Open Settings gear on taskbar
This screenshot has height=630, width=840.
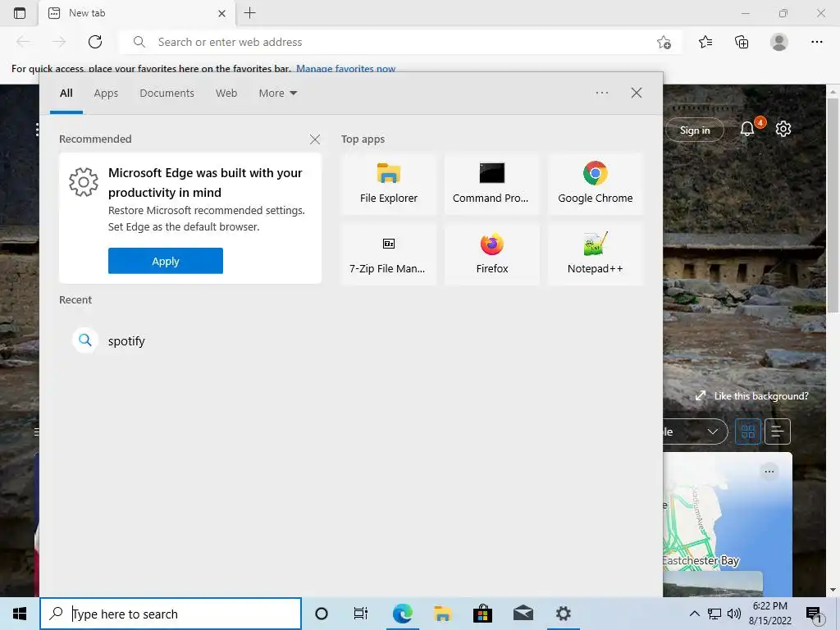(x=563, y=614)
